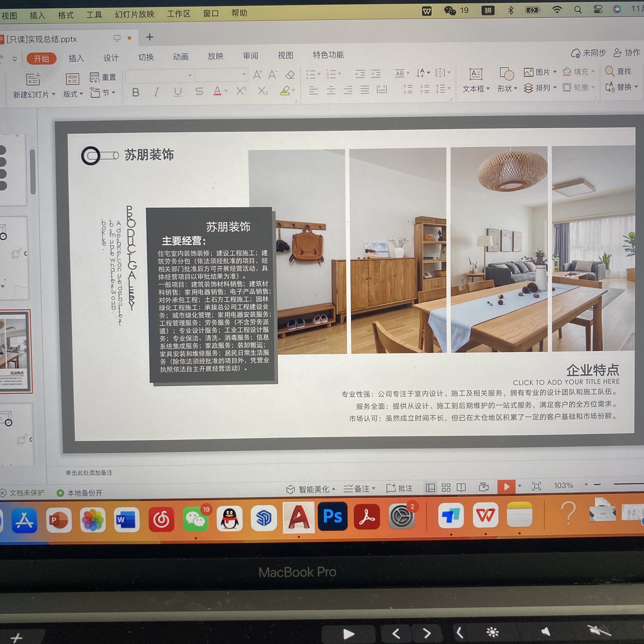Switch to slide sorter grid view
This screenshot has height=644, width=644.
[x=446, y=488]
